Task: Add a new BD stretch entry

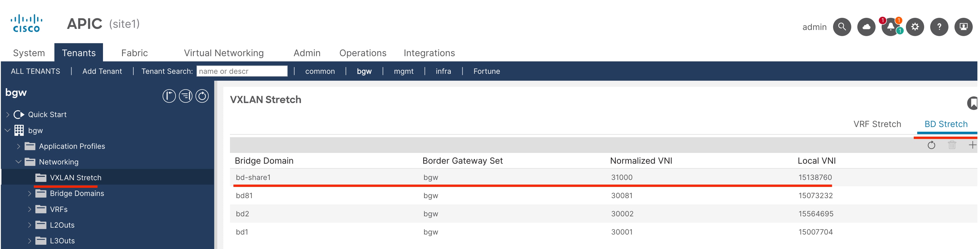Action: (972, 145)
